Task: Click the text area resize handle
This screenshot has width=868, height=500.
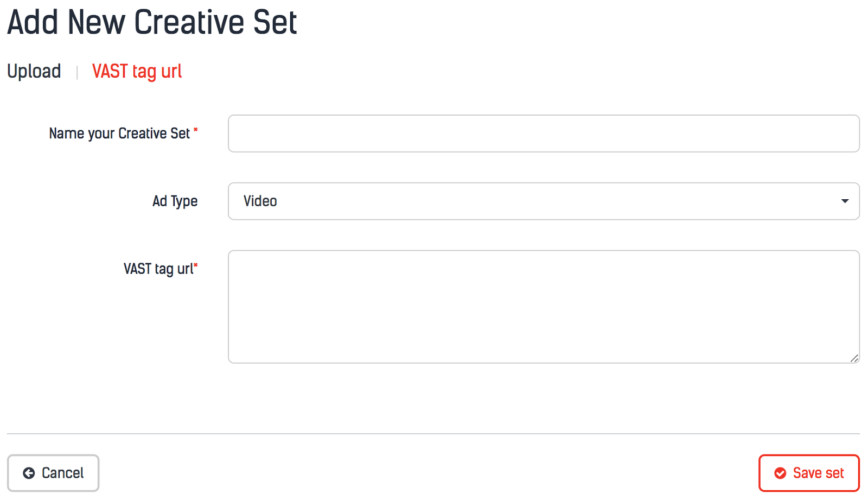Action: pos(854,358)
